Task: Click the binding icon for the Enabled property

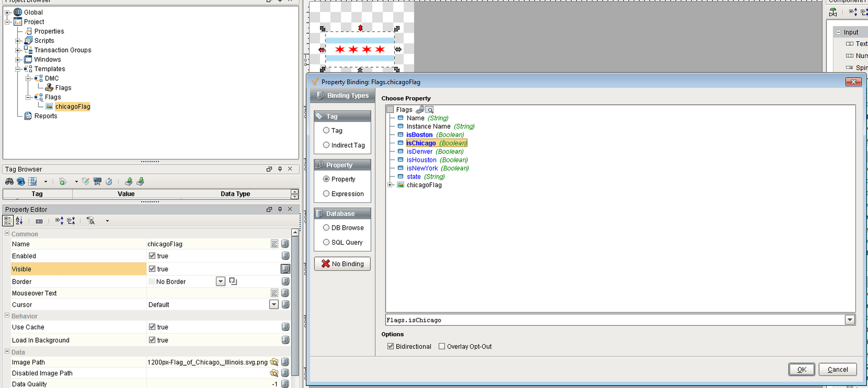Action: click(x=285, y=256)
